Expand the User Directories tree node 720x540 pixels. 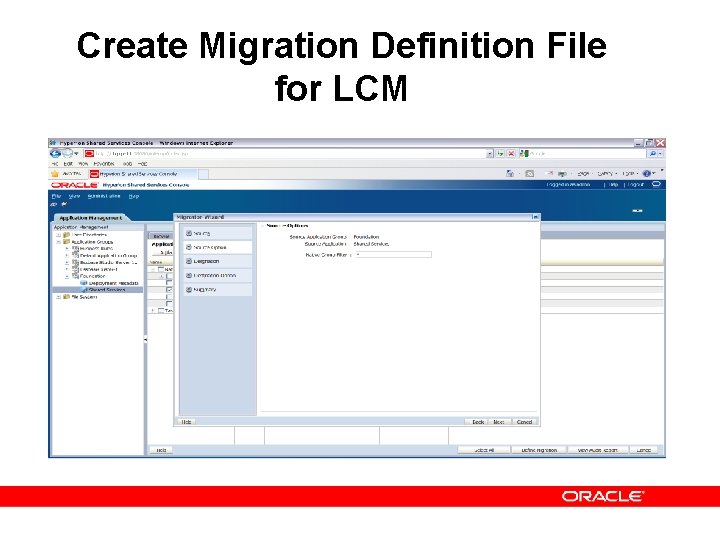click(x=58, y=235)
